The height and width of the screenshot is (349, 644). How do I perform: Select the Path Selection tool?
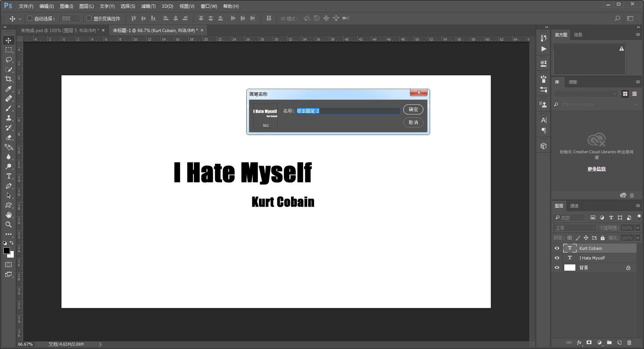click(9, 195)
